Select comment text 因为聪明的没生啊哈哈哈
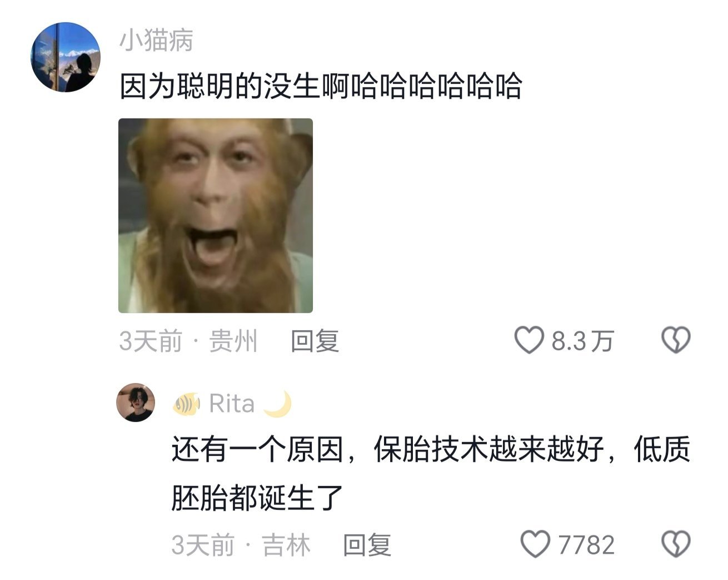Screen dimensions: 728x580 321,87
